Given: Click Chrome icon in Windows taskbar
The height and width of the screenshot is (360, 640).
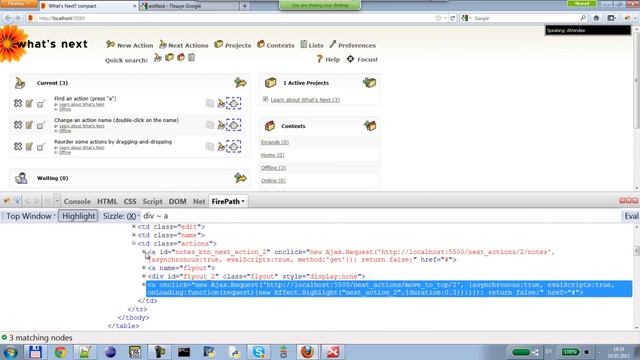Looking at the screenshot, I should tap(60, 351).
